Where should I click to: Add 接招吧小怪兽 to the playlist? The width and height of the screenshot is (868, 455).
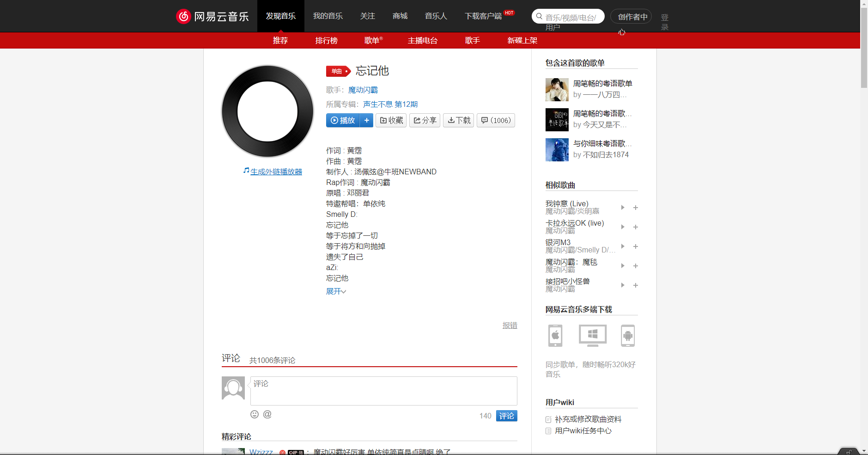coord(636,285)
